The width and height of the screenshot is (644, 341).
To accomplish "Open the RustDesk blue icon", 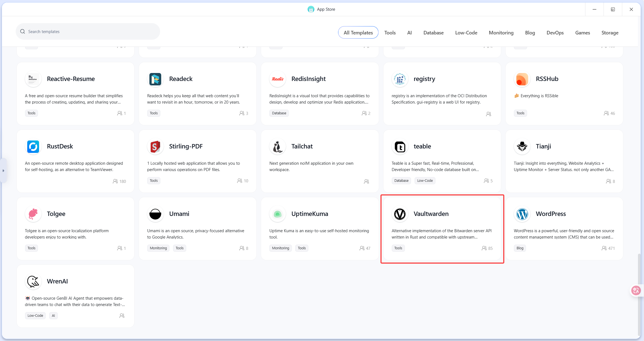I will tap(33, 147).
